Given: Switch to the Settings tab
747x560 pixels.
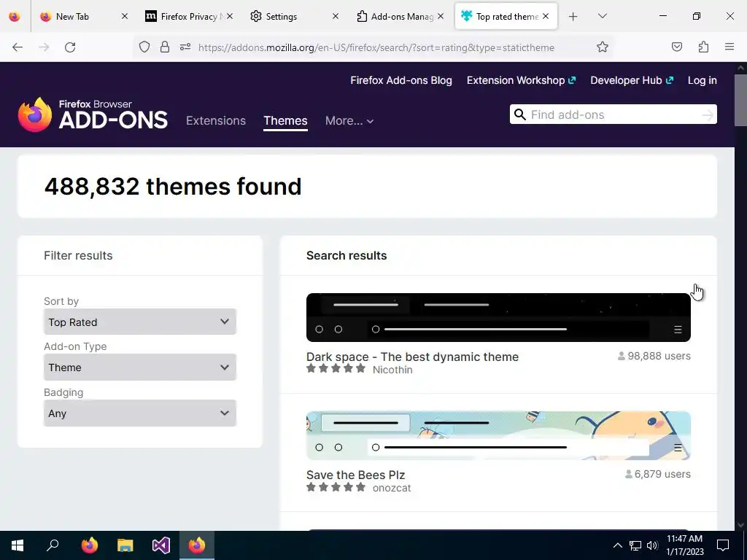Looking at the screenshot, I should [281, 17].
